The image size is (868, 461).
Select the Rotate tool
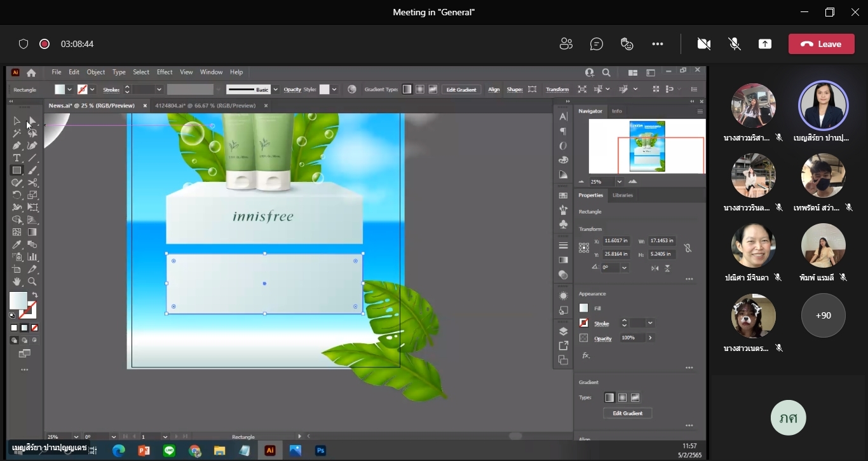(x=17, y=195)
